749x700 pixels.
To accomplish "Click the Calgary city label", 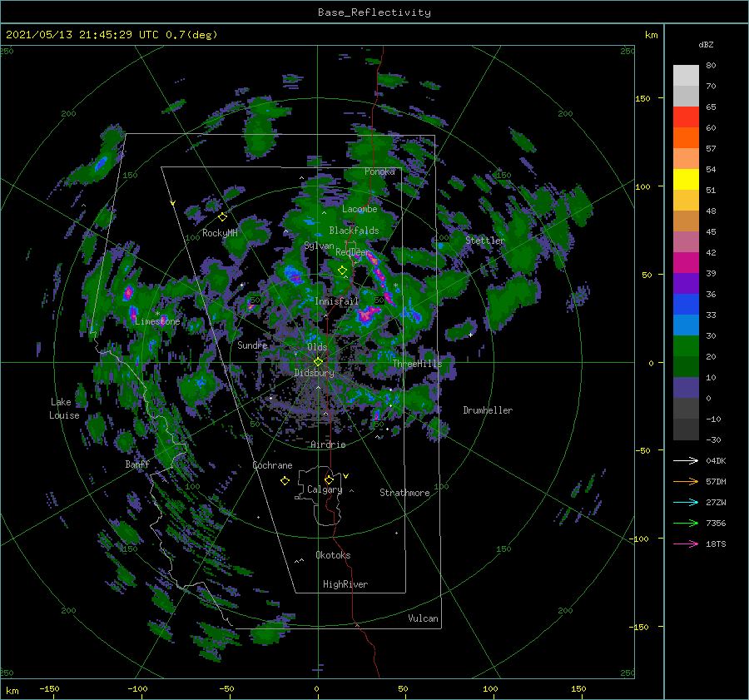I will tap(325, 489).
